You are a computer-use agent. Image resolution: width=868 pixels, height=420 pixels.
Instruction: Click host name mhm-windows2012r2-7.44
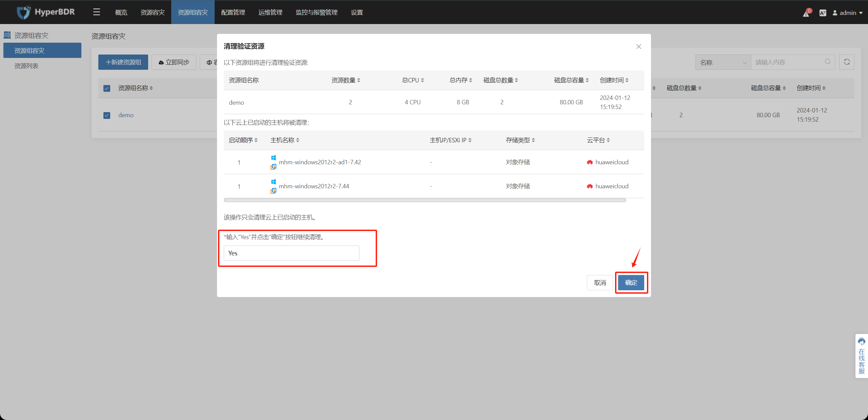(x=314, y=186)
